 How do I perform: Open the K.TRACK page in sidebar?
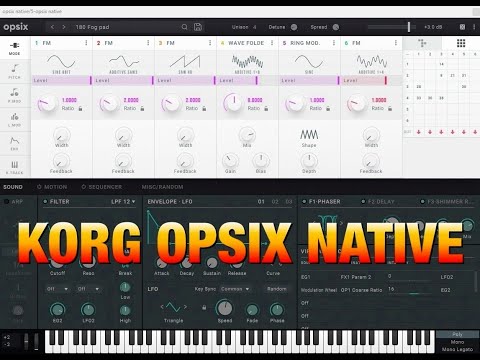(x=14, y=167)
